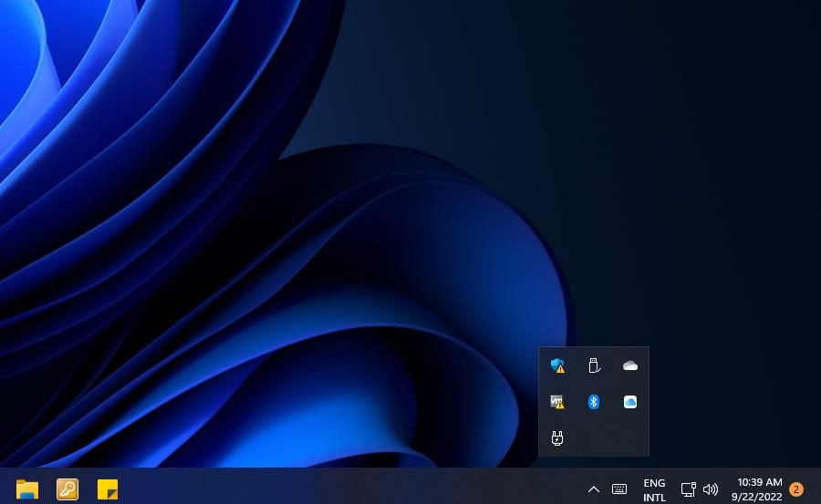Switch input language ENG INTL
Screen dimensions: 821x504
pos(654,489)
